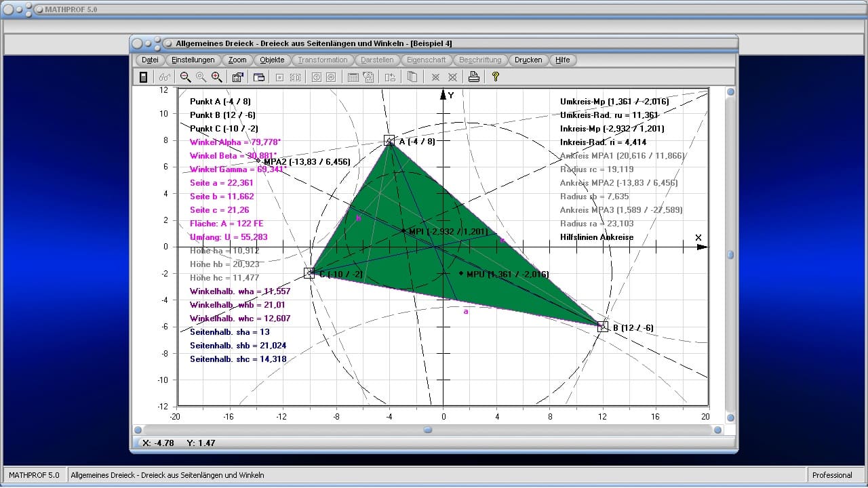Screen dimensions: 868x488
Task: Click the 'Seite a = 22,361' label
Action: click(x=221, y=183)
